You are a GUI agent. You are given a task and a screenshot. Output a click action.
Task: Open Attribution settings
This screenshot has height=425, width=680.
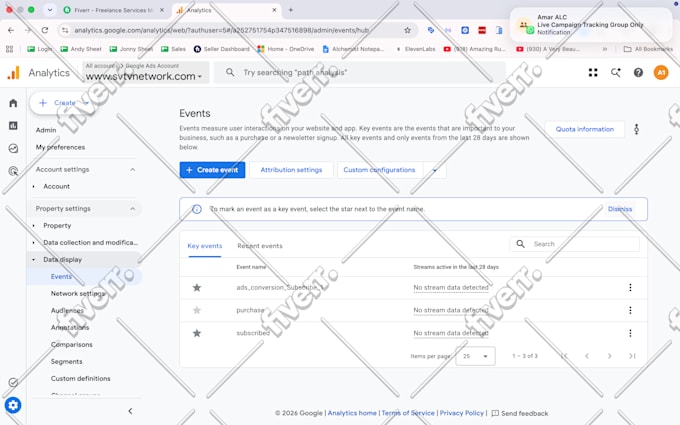(291, 170)
